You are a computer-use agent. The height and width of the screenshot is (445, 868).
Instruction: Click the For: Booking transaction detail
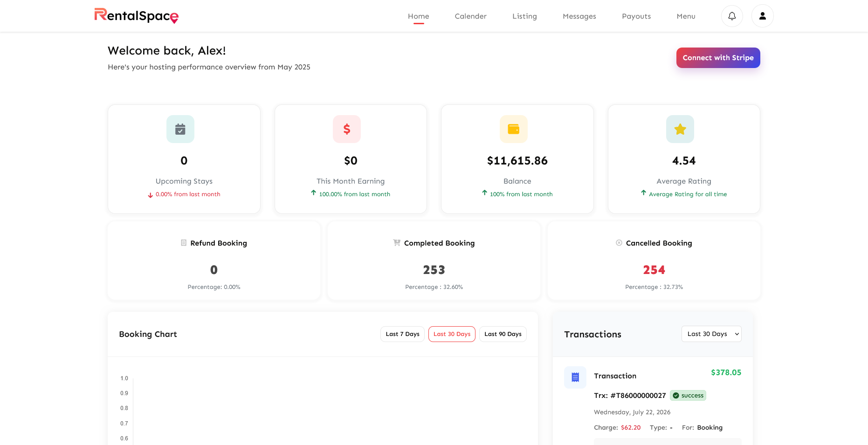click(702, 428)
